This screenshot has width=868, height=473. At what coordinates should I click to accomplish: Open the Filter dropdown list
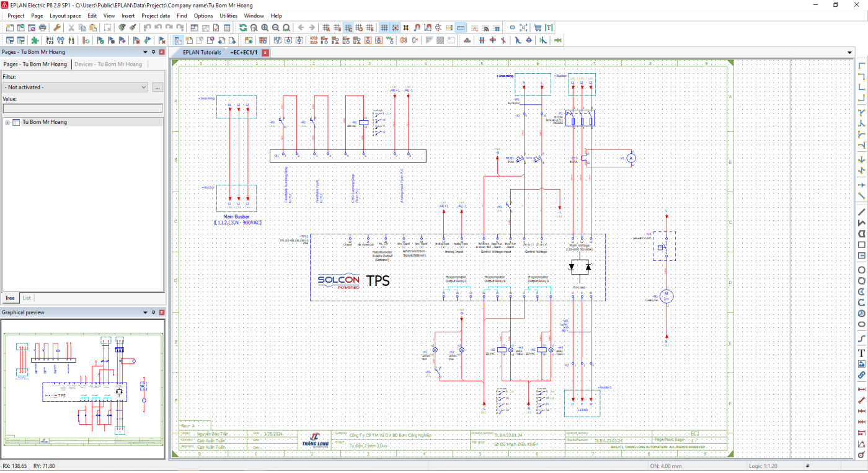click(x=75, y=87)
